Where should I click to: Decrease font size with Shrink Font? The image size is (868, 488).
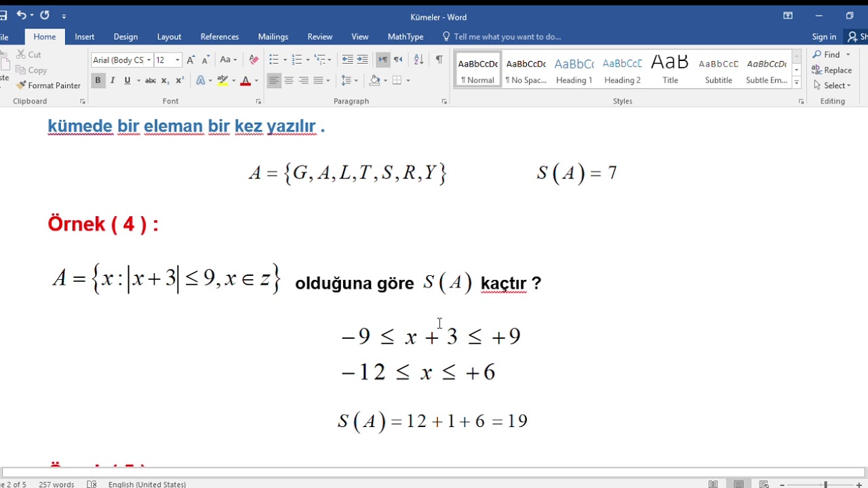(x=205, y=60)
